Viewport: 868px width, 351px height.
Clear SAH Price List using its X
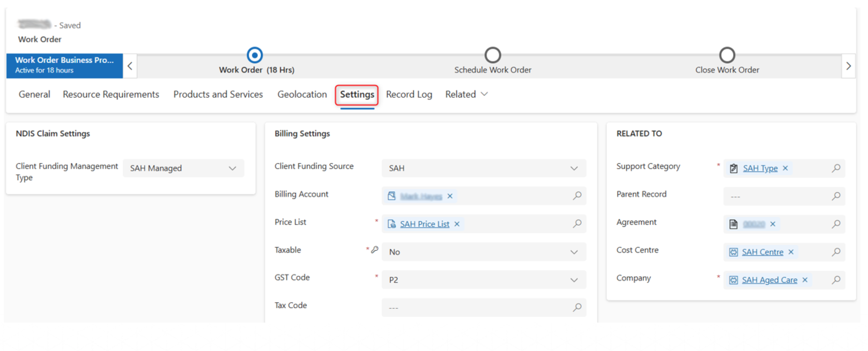(457, 224)
